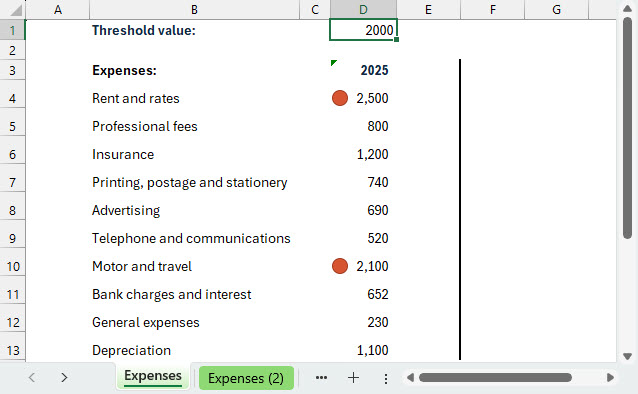Click the scroll up arrow
Viewport: 638px width, 394px height.
[x=627, y=9]
